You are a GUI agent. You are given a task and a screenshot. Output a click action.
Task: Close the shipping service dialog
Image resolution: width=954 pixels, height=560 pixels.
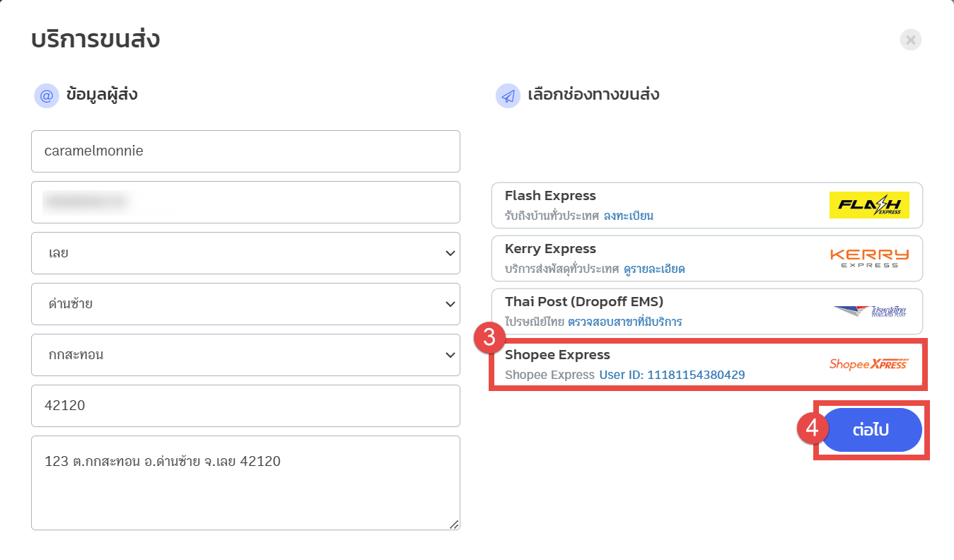(x=911, y=40)
